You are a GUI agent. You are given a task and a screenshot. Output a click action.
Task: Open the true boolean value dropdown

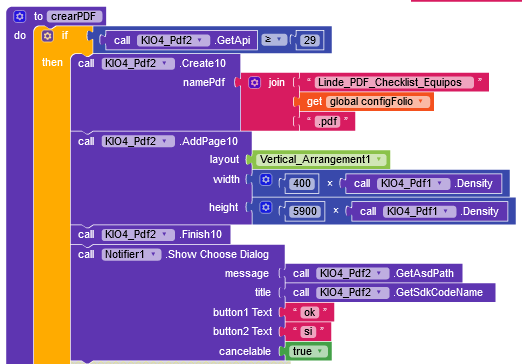320,351
